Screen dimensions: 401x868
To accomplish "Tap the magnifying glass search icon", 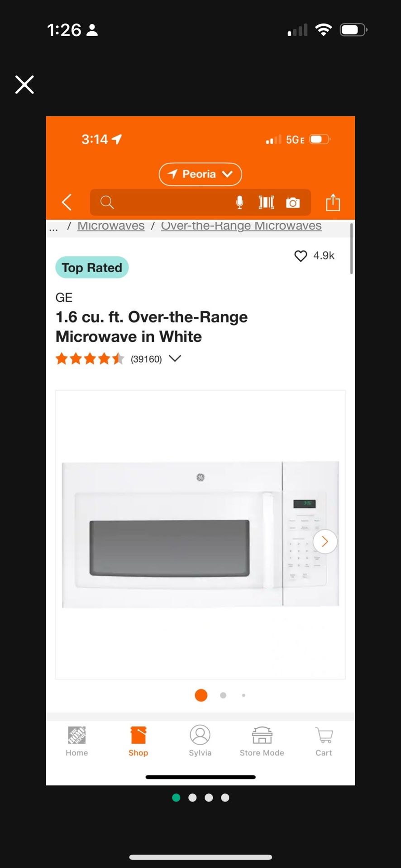I will [107, 202].
